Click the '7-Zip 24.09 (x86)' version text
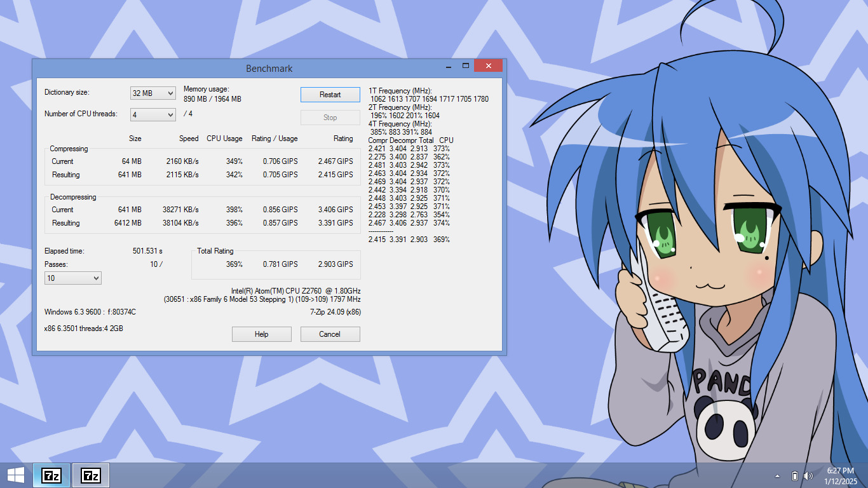The image size is (868, 488). click(x=335, y=312)
